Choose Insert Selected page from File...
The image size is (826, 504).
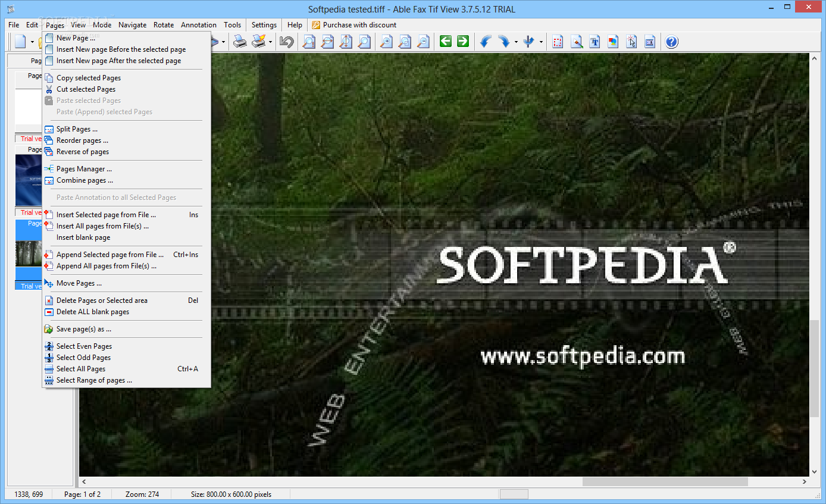pyautogui.click(x=126, y=215)
